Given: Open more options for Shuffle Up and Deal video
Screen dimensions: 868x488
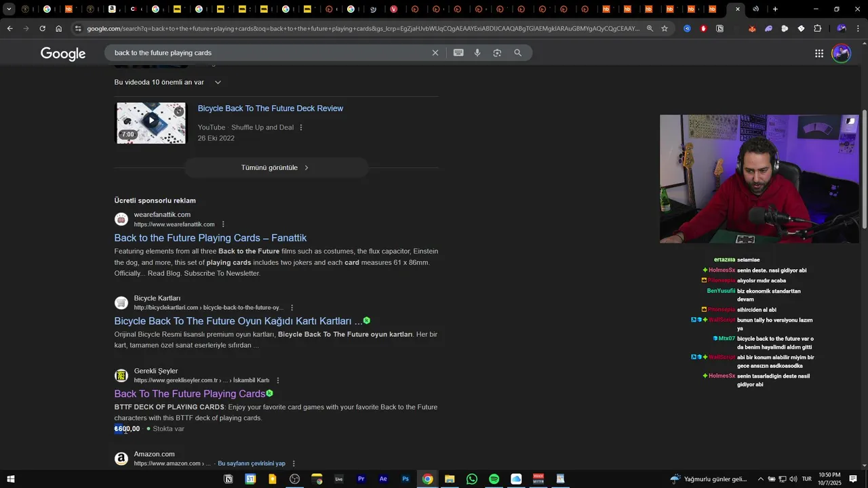Looking at the screenshot, I should click(x=301, y=127).
